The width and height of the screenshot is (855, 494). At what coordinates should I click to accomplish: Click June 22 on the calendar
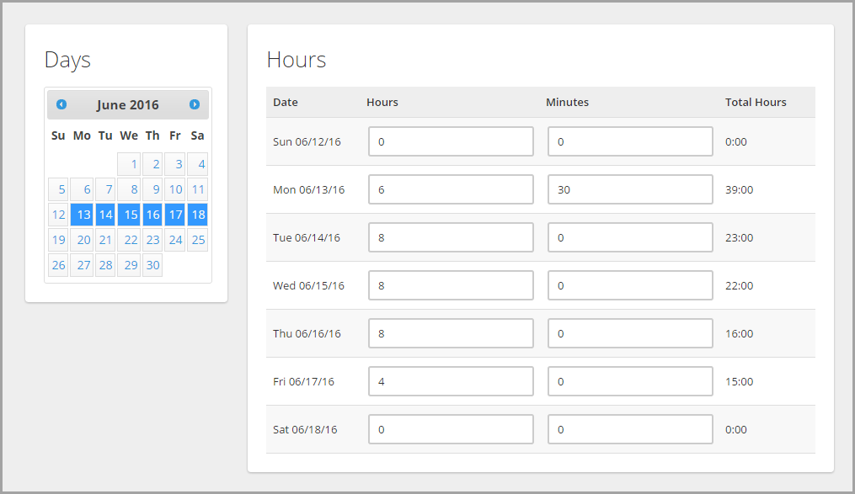click(x=129, y=240)
